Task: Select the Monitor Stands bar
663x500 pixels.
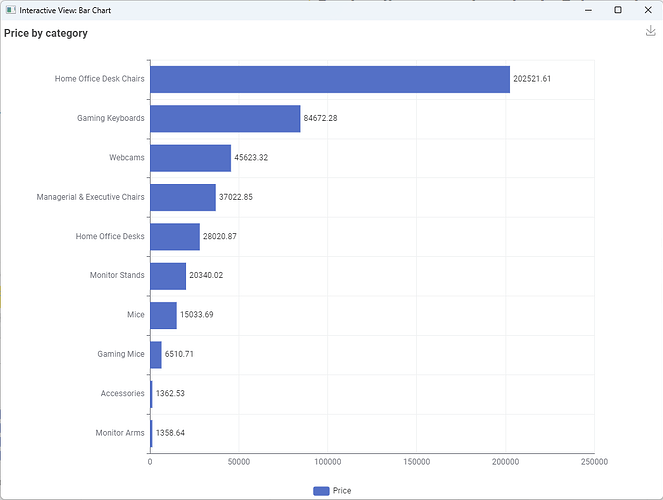Action: [x=167, y=275]
